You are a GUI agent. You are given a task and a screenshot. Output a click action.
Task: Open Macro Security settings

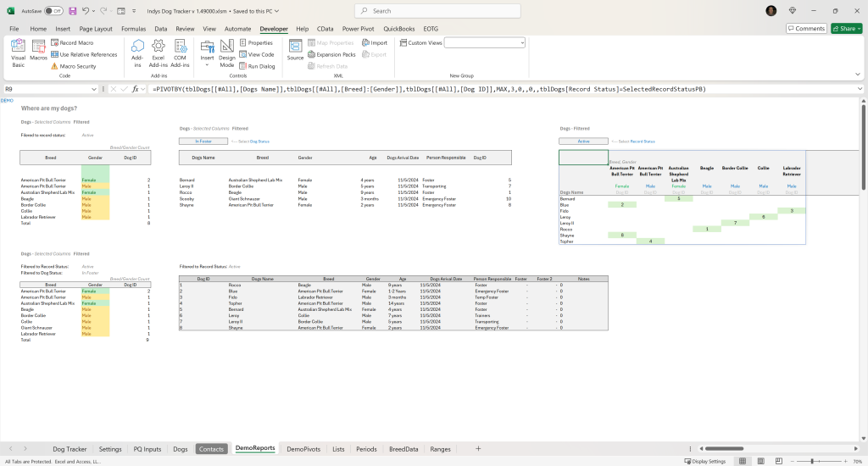tap(74, 66)
